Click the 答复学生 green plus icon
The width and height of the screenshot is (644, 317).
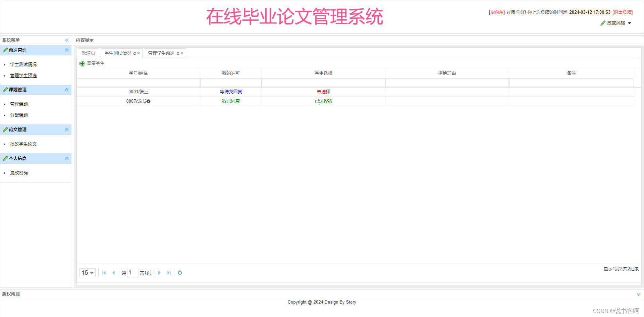click(x=82, y=63)
